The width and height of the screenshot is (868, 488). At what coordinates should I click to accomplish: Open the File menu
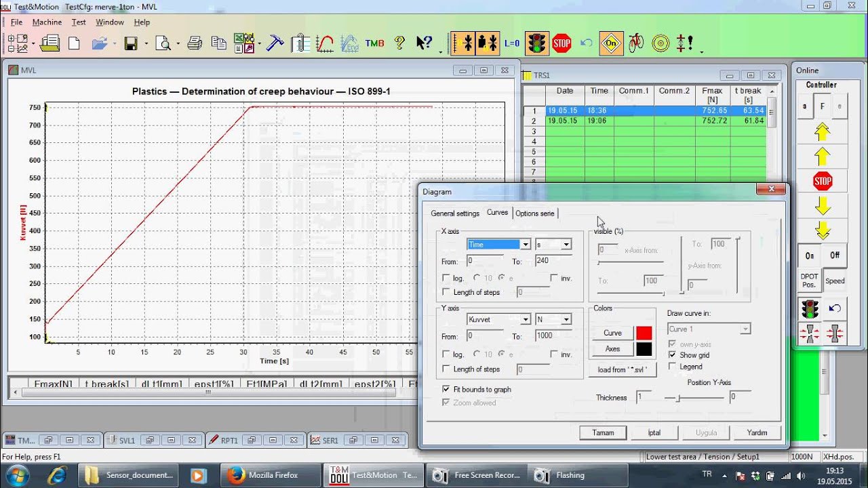tap(16, 22)
